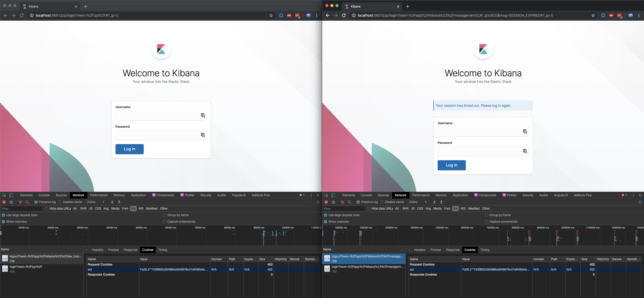Select the XHR request type filter
The height and width of the screenshot is (298, 644).
coord(83,209)
